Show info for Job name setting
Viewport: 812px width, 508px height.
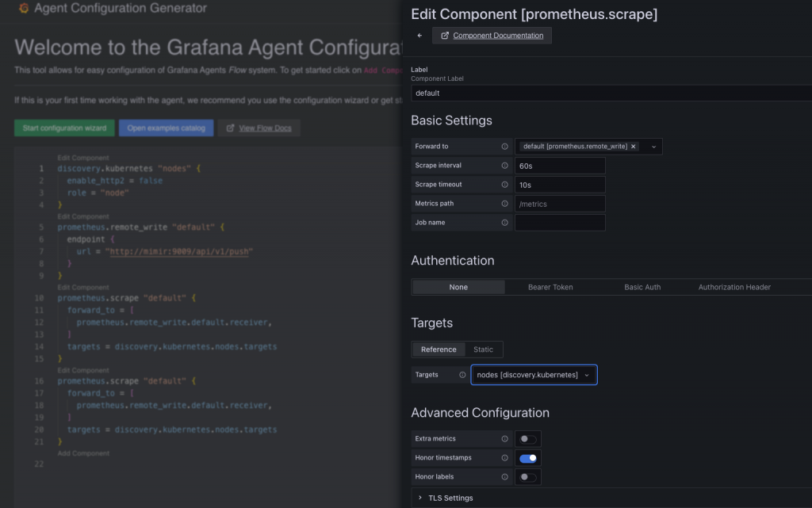(x=504, y=223)
